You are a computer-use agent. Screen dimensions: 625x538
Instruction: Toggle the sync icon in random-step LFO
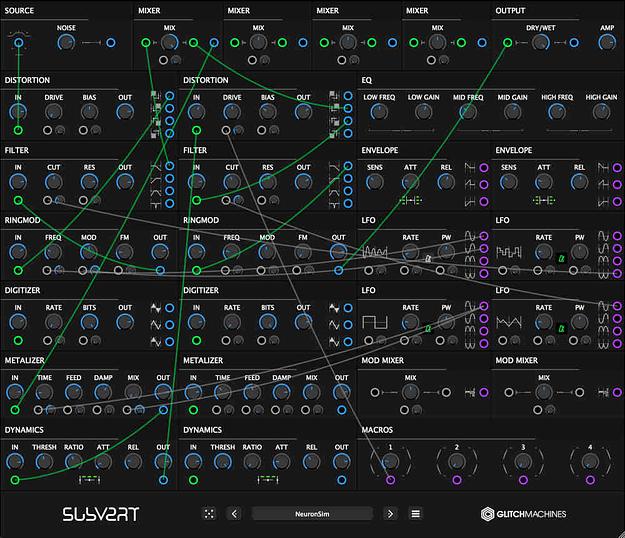[x=562, y=258]
